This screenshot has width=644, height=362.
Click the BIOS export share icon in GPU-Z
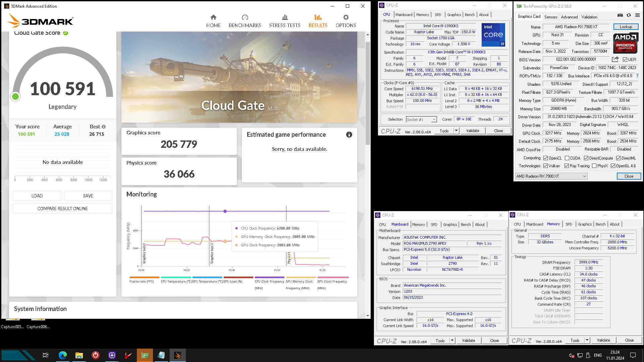pos(615,59)
